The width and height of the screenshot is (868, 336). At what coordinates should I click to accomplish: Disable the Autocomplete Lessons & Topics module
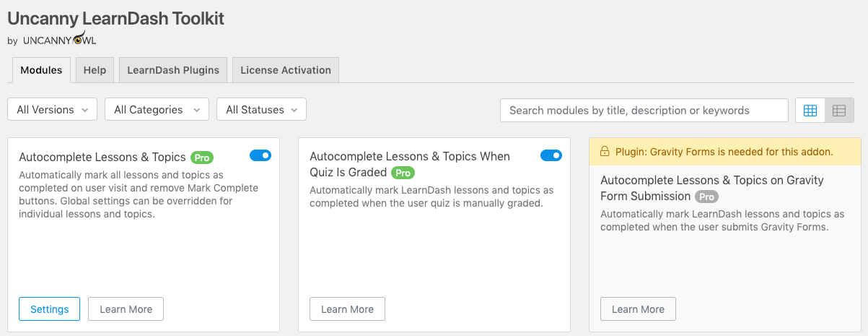[x=260, y=155]
